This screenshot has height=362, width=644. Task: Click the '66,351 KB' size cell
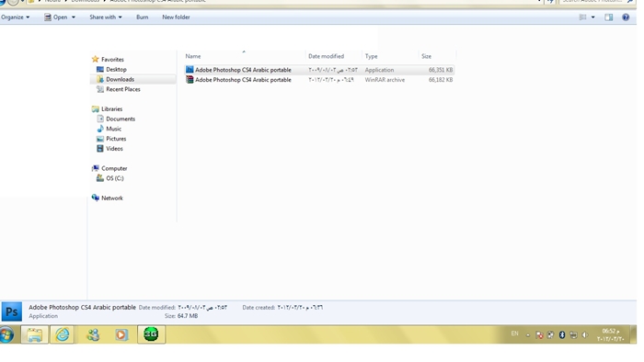pos(441,70)
